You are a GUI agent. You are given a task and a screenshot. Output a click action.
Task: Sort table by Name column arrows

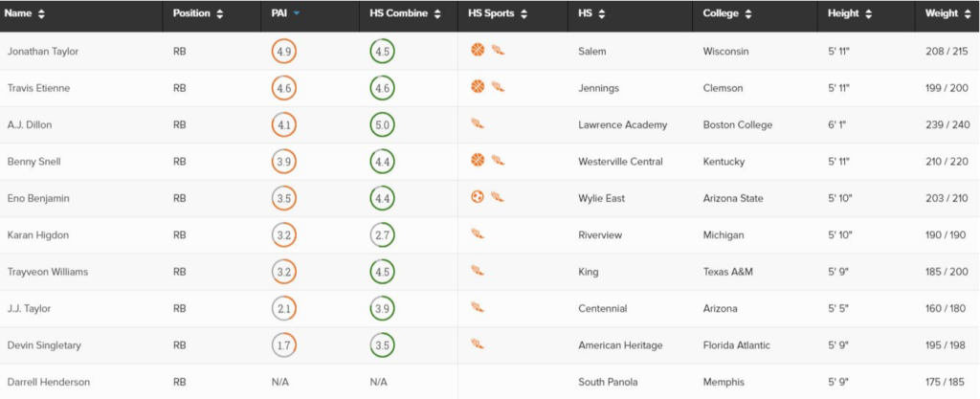click(x=41, y=13)
